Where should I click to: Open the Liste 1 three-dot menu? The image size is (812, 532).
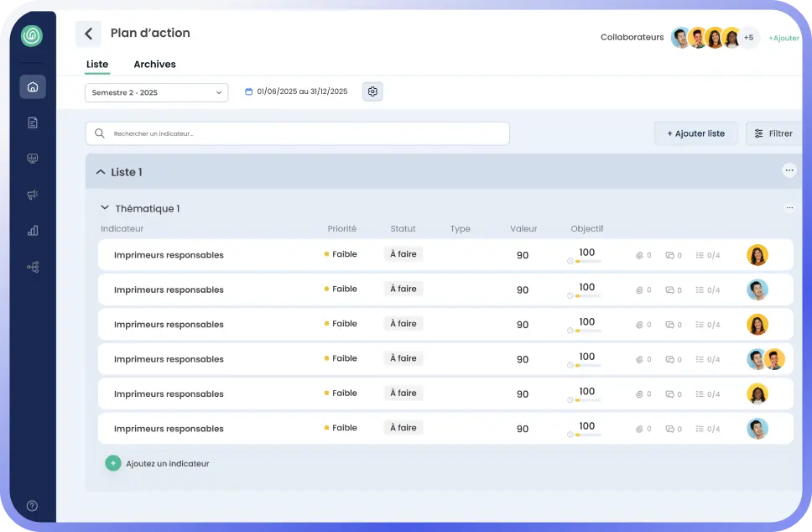pyautogui.click(x=789, y=170)
